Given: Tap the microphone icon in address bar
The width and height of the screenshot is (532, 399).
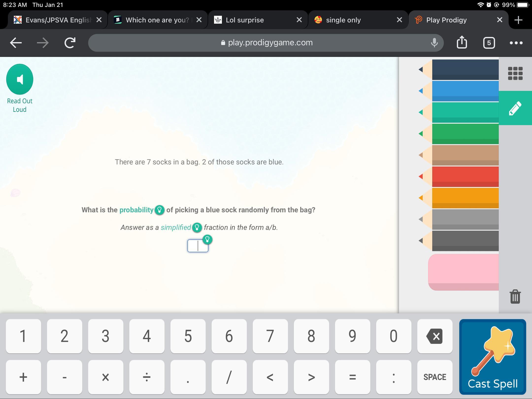Looking at the screenshot, I should [x=434, y=43].
